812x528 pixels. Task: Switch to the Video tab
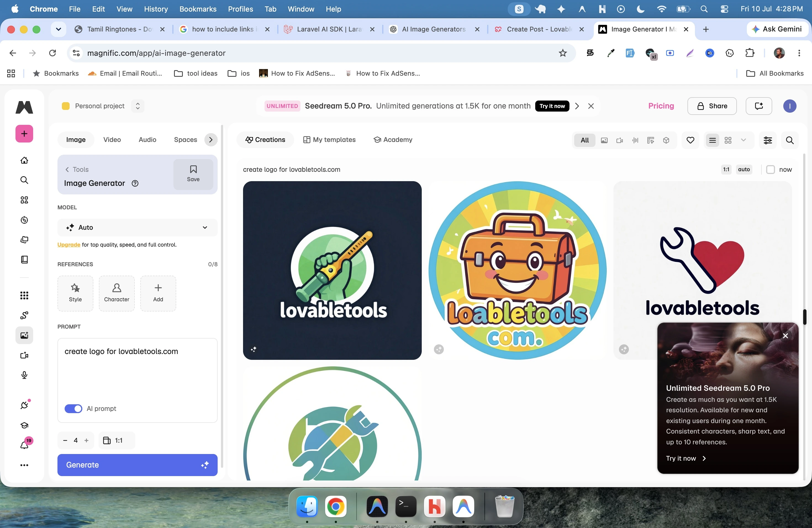pos(112,139)
